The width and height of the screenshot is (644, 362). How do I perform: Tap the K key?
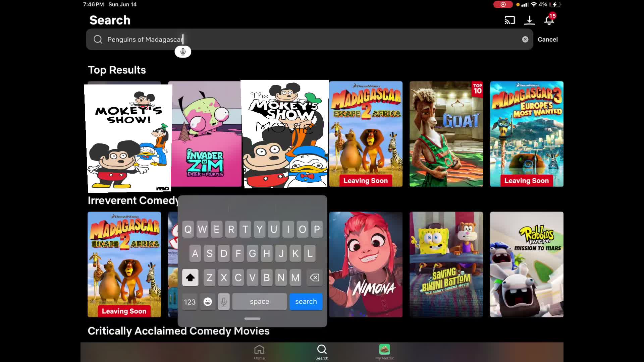click(x=296, y=253)
